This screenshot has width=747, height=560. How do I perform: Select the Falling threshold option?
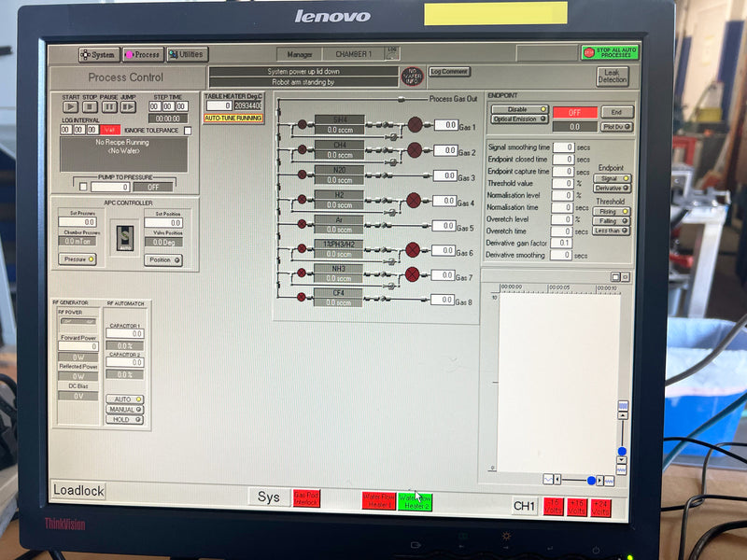point(612,221)
